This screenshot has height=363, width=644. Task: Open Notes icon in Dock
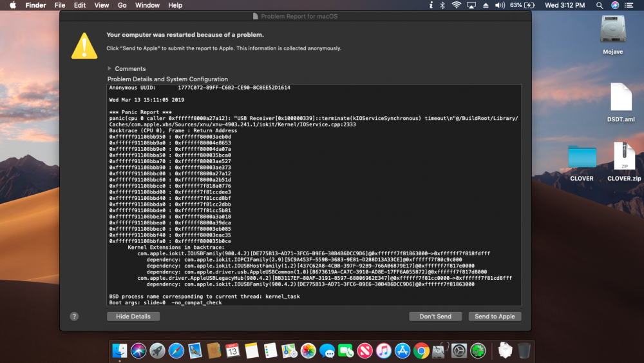point(251,351)
